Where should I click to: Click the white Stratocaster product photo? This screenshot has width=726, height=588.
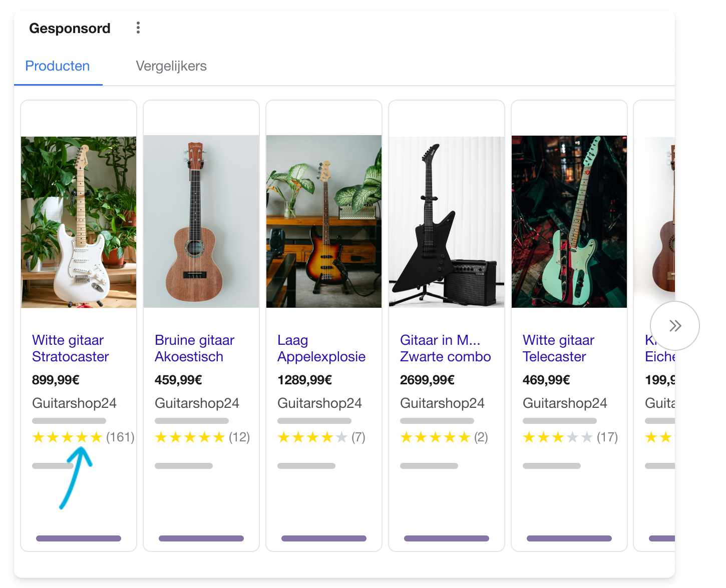click(x=79, y=222)
